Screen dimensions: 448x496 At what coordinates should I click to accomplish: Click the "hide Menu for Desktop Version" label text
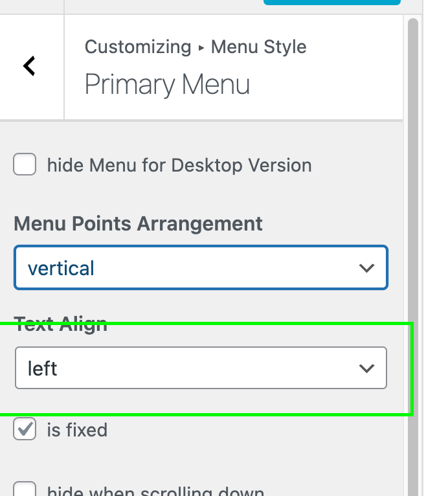[179, 166]
